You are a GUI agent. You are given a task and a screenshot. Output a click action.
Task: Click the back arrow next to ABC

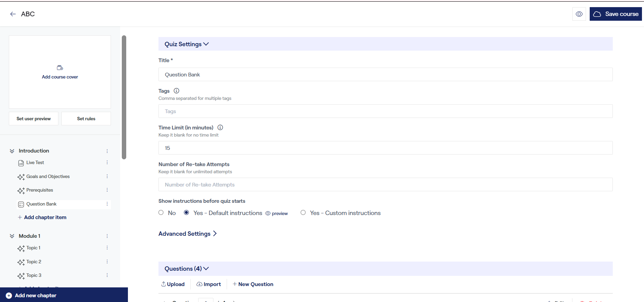click(x=13, y=14)
